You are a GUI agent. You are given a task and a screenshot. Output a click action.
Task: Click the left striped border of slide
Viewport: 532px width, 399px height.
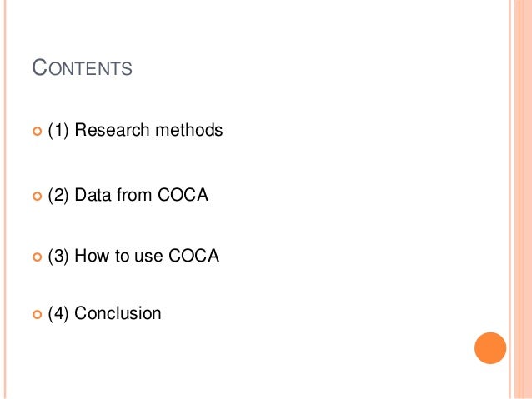5,200
